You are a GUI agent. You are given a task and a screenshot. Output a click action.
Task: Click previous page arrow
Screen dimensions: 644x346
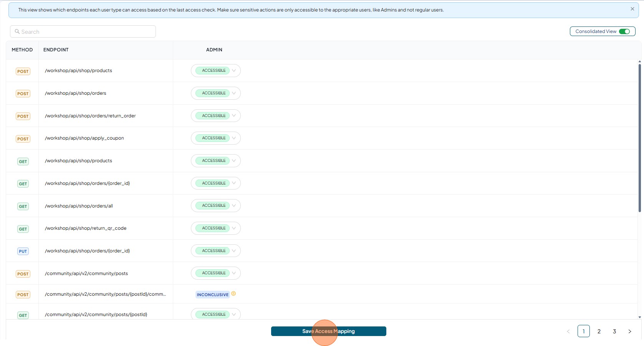click(568, 331)
